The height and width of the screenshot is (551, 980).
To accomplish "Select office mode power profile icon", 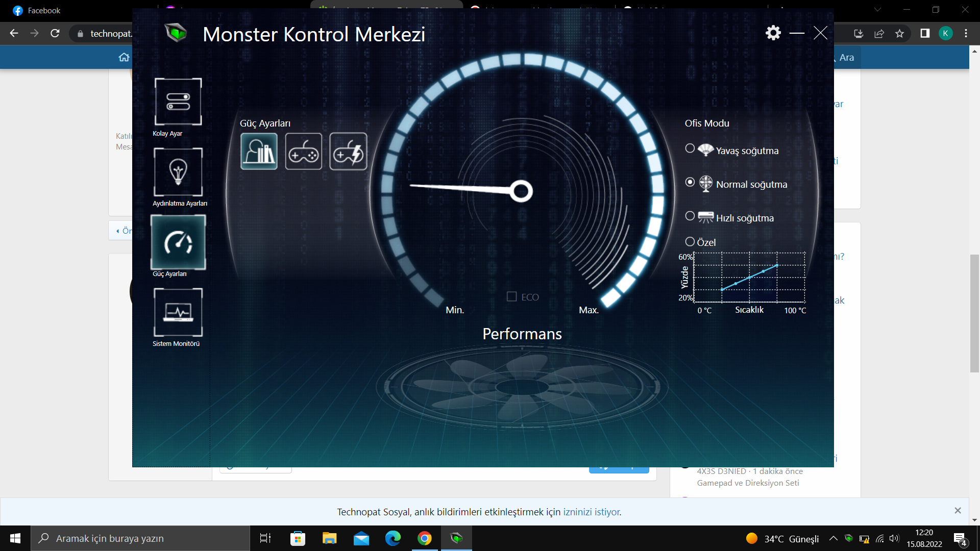I will click(259, 152).
